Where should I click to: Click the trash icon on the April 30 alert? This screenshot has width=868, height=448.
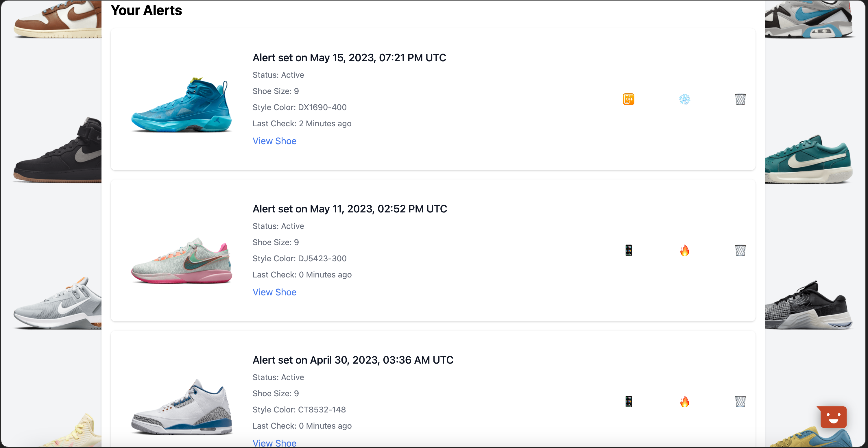[x=740, y=401]
